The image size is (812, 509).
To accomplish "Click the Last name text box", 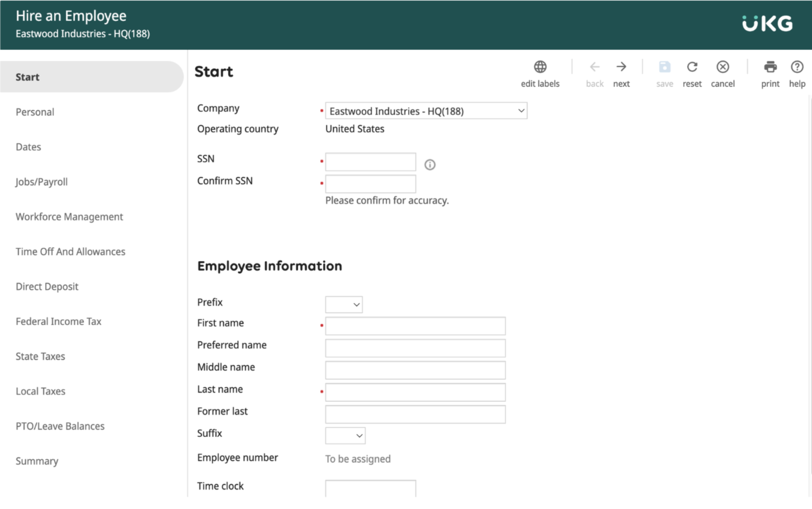I will [x=416, y=392].
